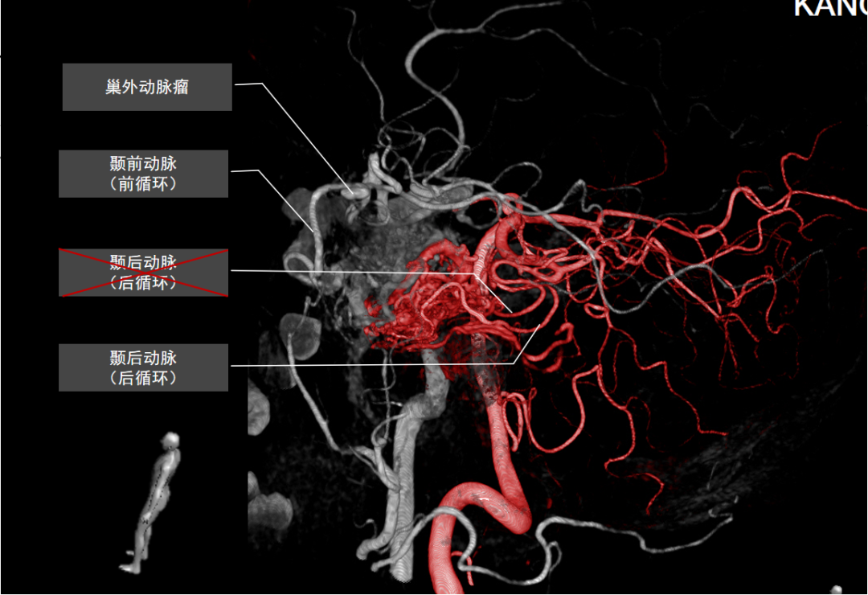Click the KANG text in top-right corner
The image size is (868, 595).
829,8
